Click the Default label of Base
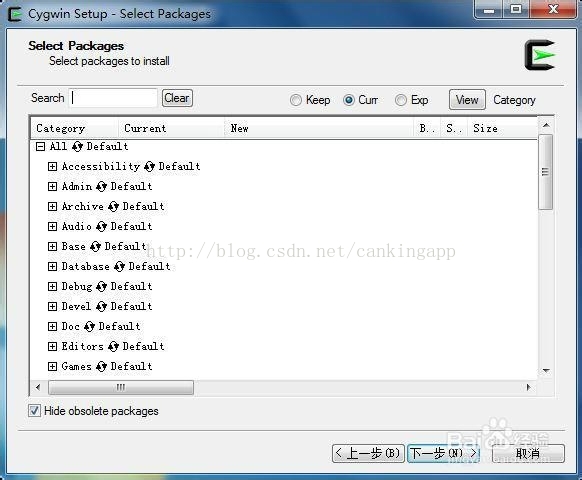 (126, 246)
